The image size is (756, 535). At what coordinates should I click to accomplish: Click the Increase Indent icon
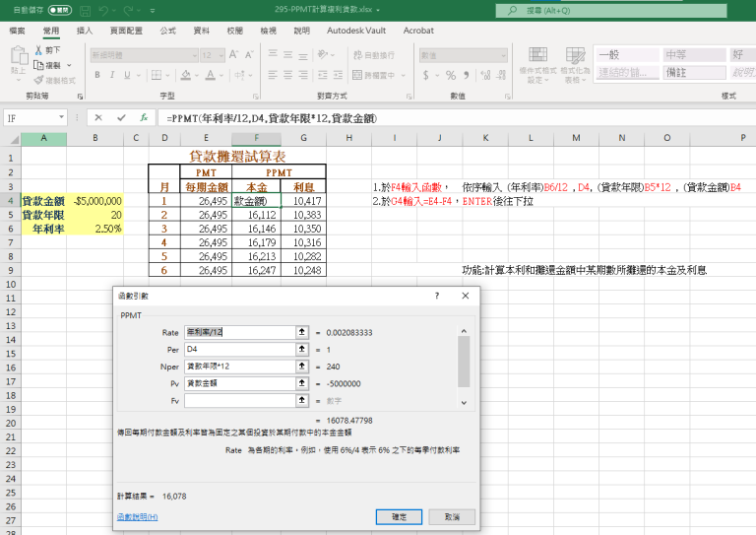(x=338, y=75)
